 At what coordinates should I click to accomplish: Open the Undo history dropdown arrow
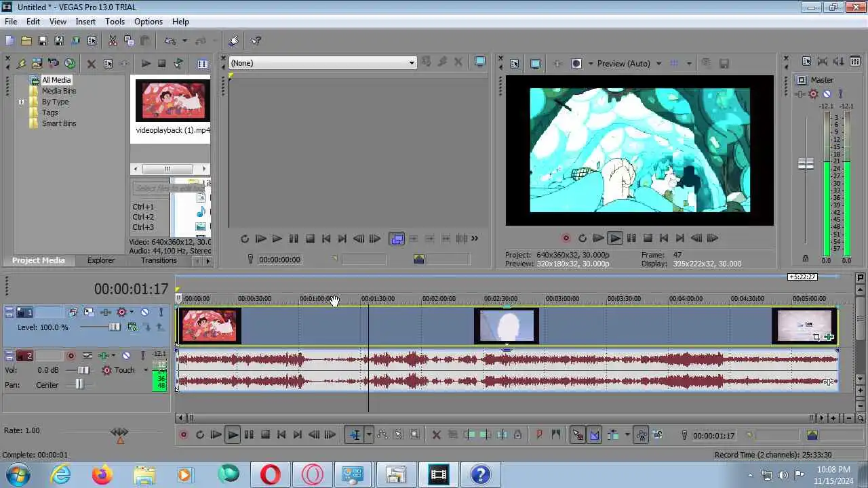[184, 41]
